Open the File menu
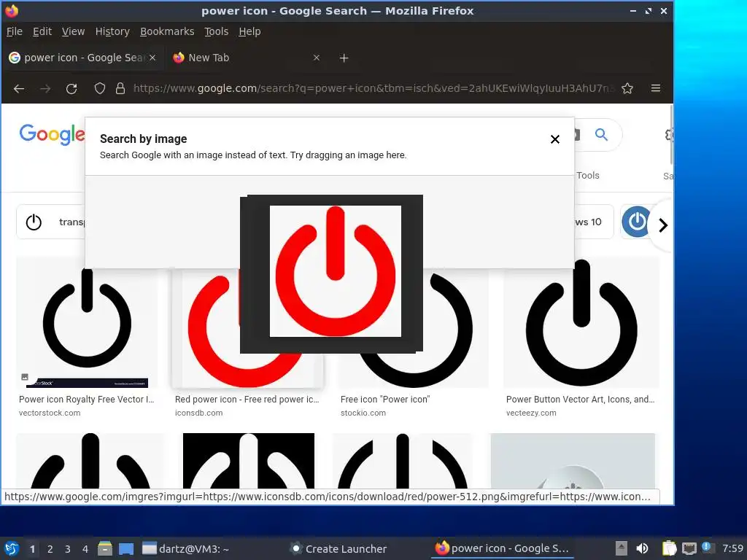Screen dimensions: 747x560 click(x=15, y=31)
